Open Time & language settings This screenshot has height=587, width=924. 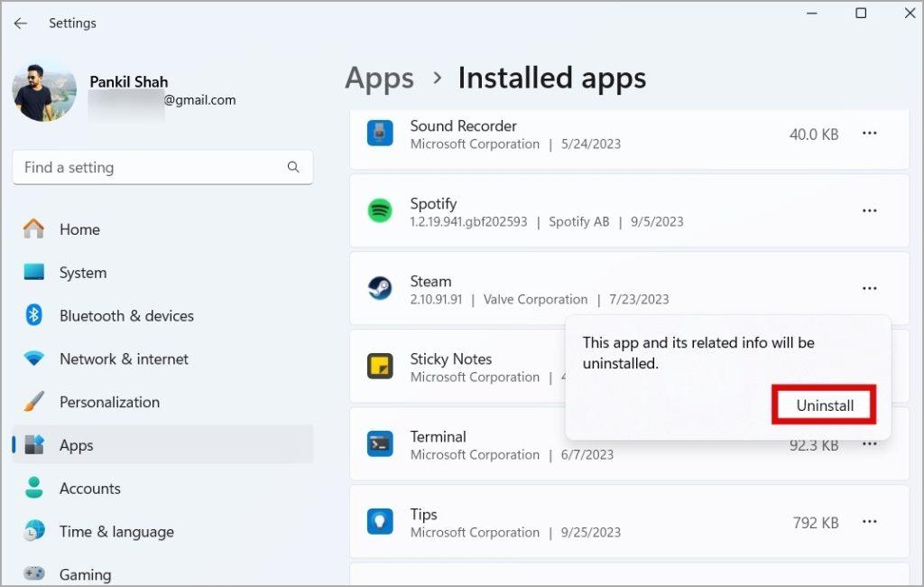click(x=162, y=532)
